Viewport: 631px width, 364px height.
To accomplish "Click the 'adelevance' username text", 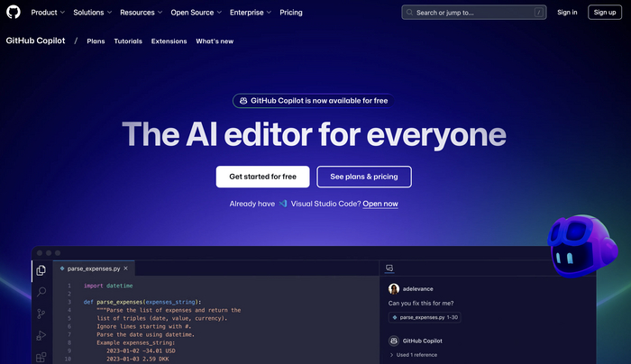I will [x=417, y=289].
